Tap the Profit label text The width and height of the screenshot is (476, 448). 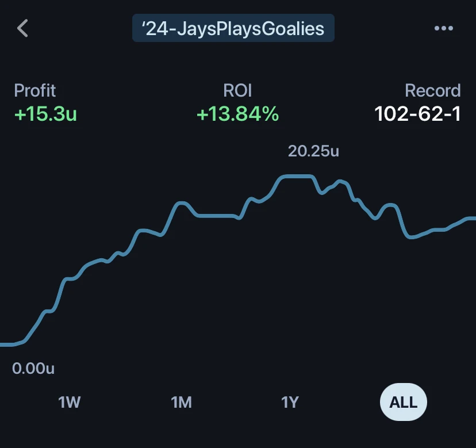click(x=35, y=90)
